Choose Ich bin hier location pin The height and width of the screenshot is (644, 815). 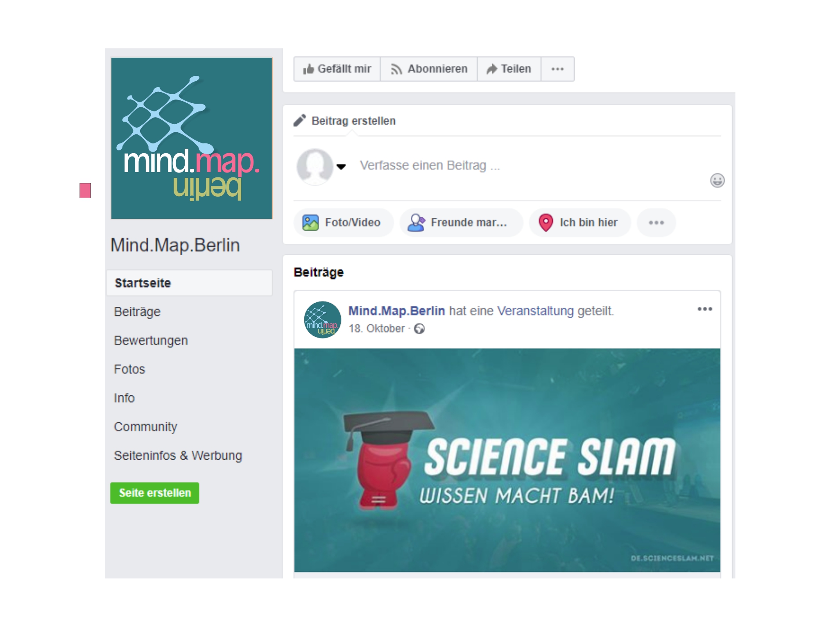(580, 222)
